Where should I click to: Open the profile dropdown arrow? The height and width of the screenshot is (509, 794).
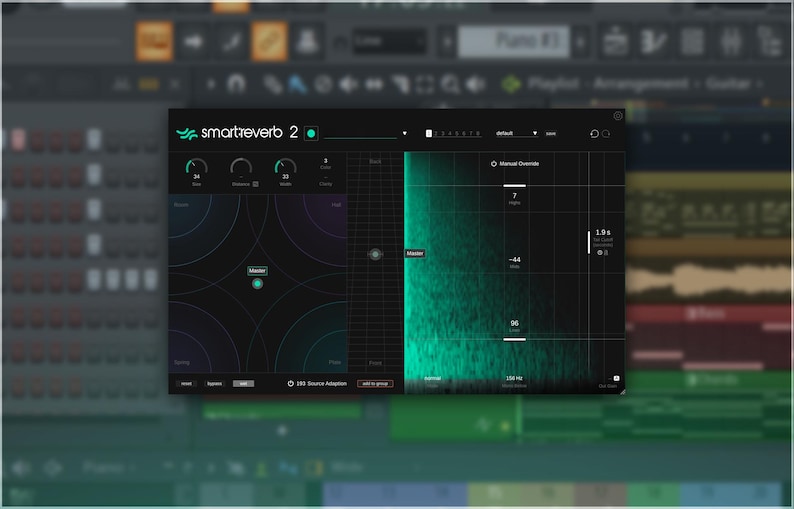[x=405, y=134]
